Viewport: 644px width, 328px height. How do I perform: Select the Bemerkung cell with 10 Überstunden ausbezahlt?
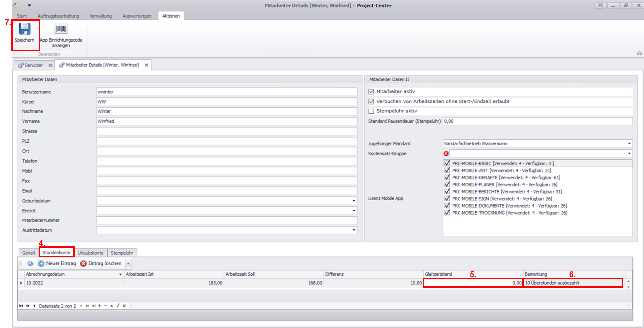pyautogui.click(x=572, y=283)
